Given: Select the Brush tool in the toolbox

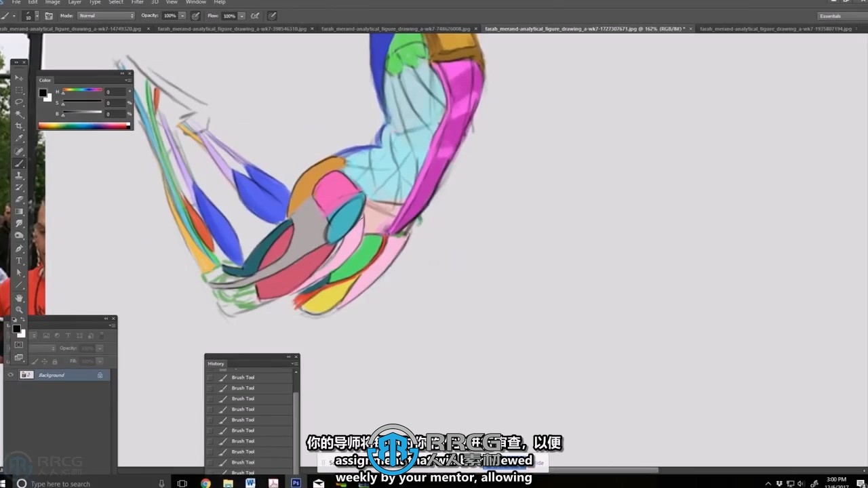Looking at the screenshot, I should coord(19,163).
